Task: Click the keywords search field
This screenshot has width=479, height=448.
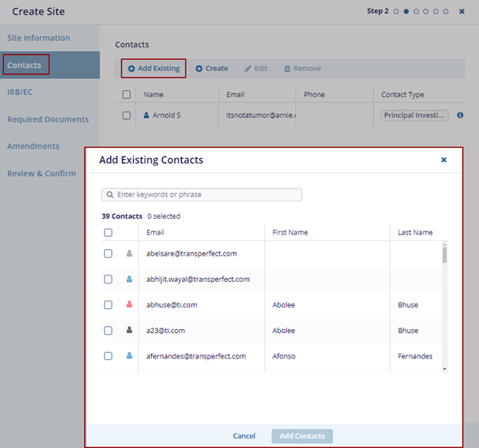Action: coord(202,195)
